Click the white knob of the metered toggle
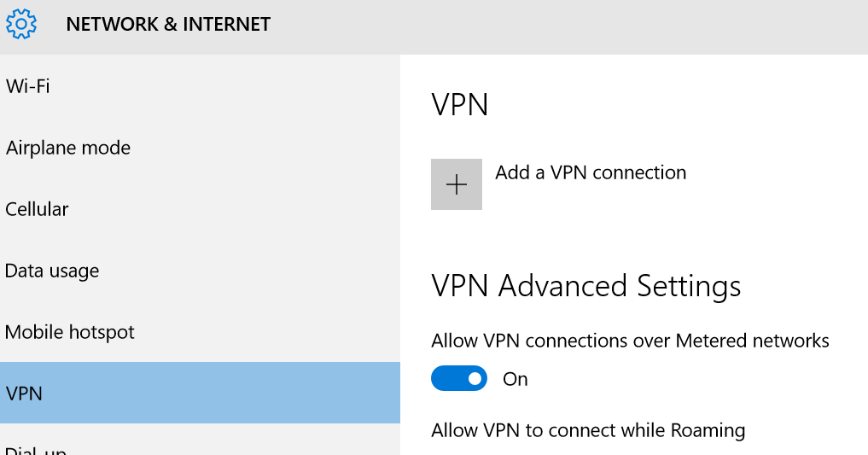This screenshot has height=455, width=868. coord(475,379)
